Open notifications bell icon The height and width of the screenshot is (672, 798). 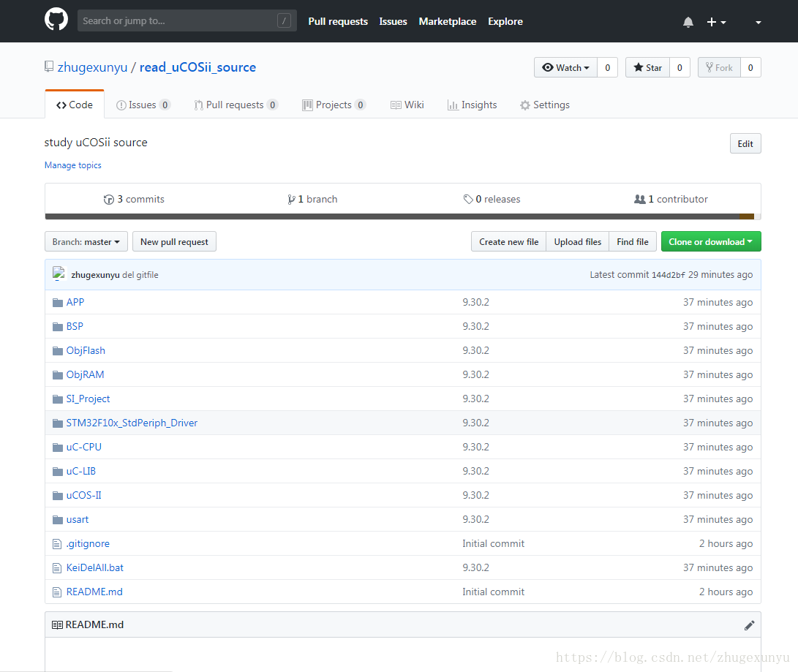(688, 22)
